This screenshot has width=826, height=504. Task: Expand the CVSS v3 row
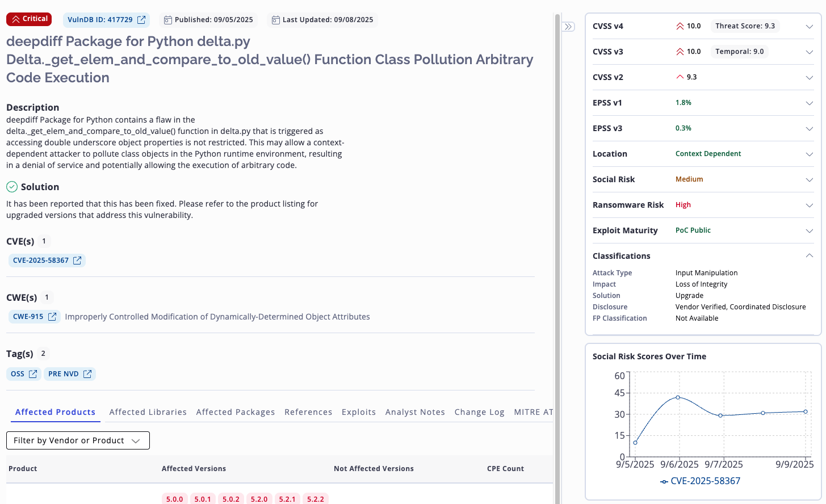[810, 52]
